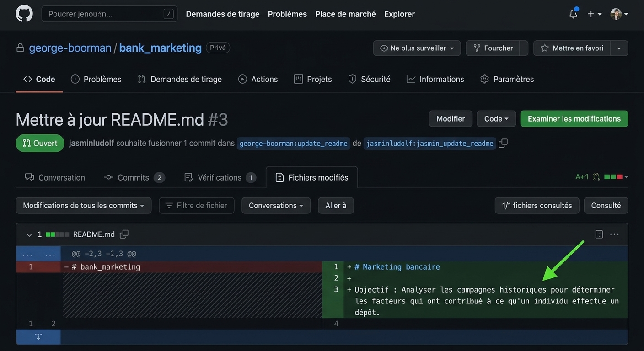Open the Ne plus surveiller dropdown
Screen dimensions: 644x351
click(417, 48)
